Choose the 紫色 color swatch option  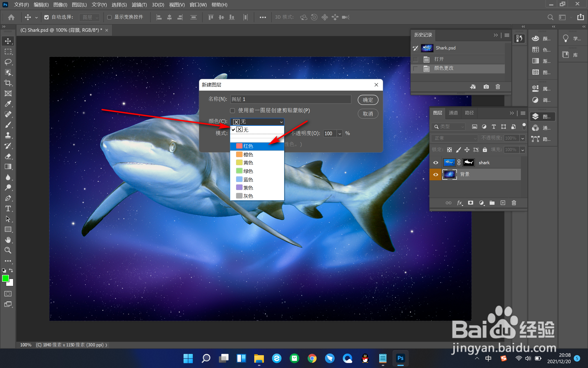(257, 188)
